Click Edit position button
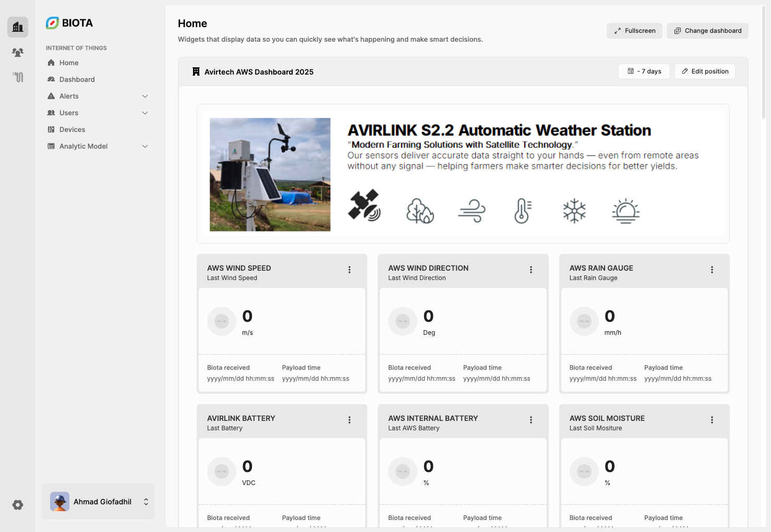 click(705, 71)
